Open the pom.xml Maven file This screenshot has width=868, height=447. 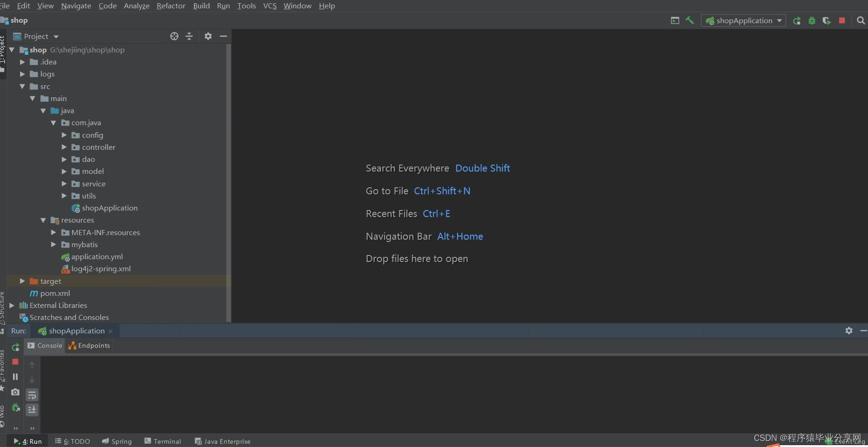pyautogui.click(x=50, y=294)
